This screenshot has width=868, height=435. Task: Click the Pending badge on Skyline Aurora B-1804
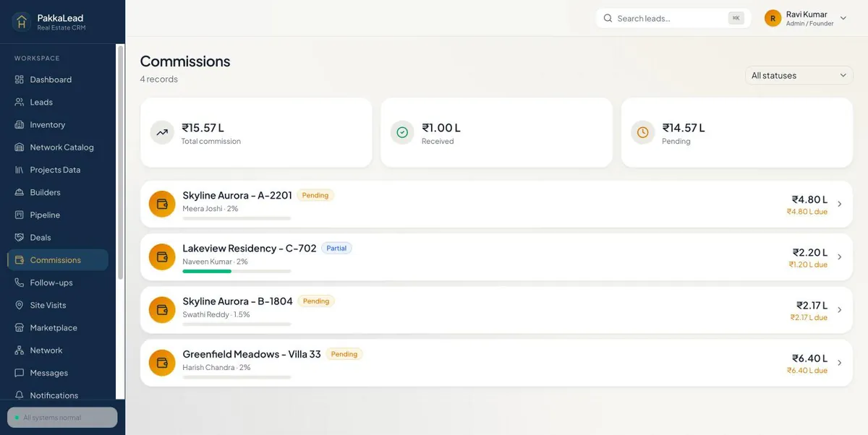(316, 301)
